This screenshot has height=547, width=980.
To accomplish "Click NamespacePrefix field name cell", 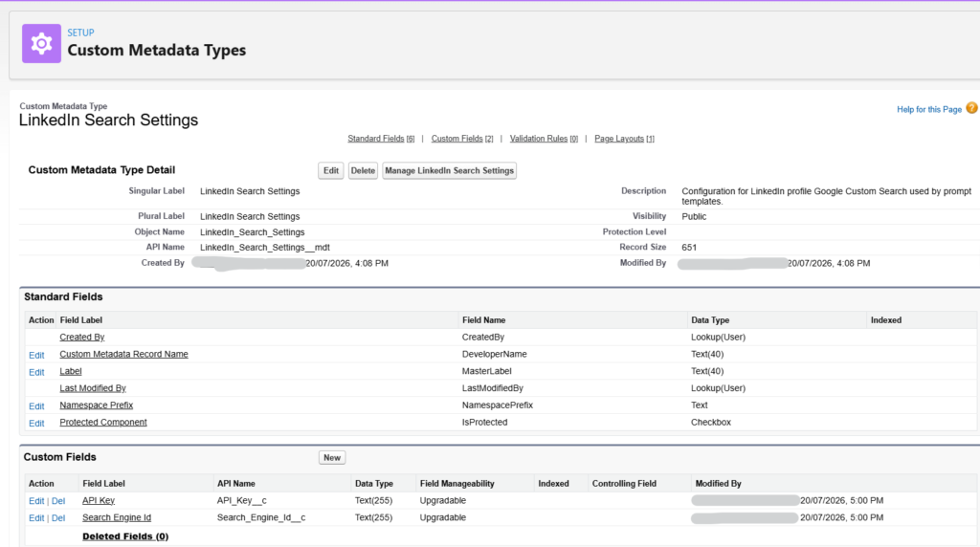I will pos(498,405).
